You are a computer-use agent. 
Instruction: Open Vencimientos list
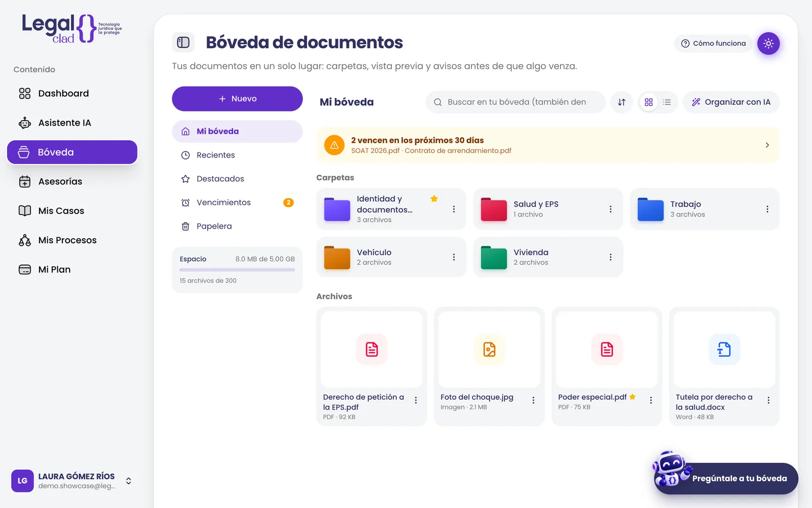click(x=237, y=203)
